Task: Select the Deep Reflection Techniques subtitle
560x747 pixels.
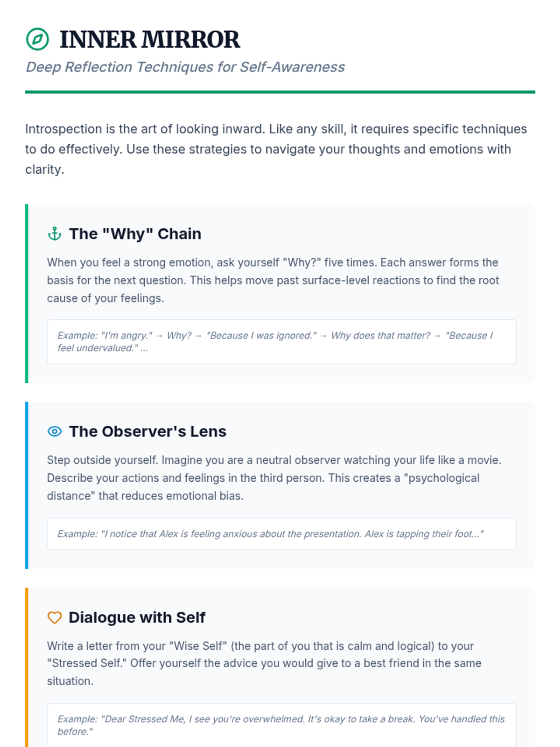Action: pos(185,67)
